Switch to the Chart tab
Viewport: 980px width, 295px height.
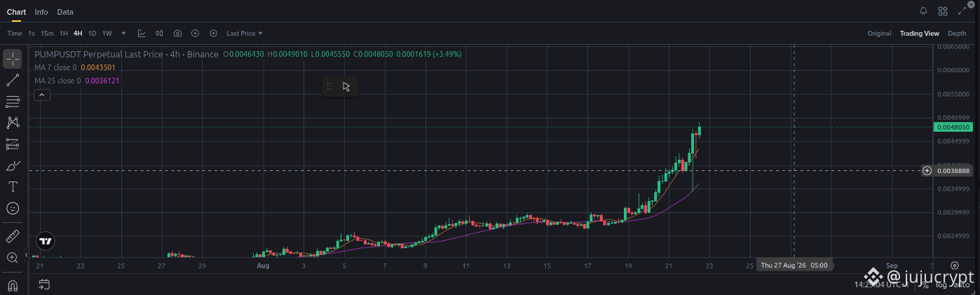pos(16,12)
